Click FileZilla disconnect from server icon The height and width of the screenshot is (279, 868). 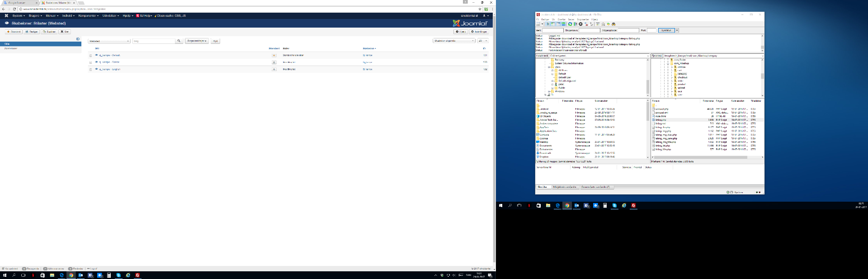[x=586, y=24]
